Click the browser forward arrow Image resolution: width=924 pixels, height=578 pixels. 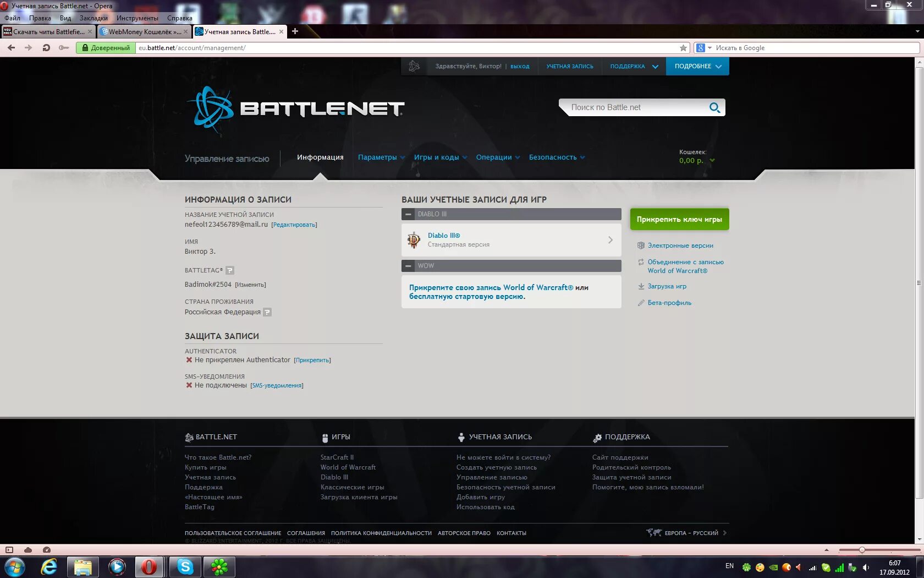point(28,48)
